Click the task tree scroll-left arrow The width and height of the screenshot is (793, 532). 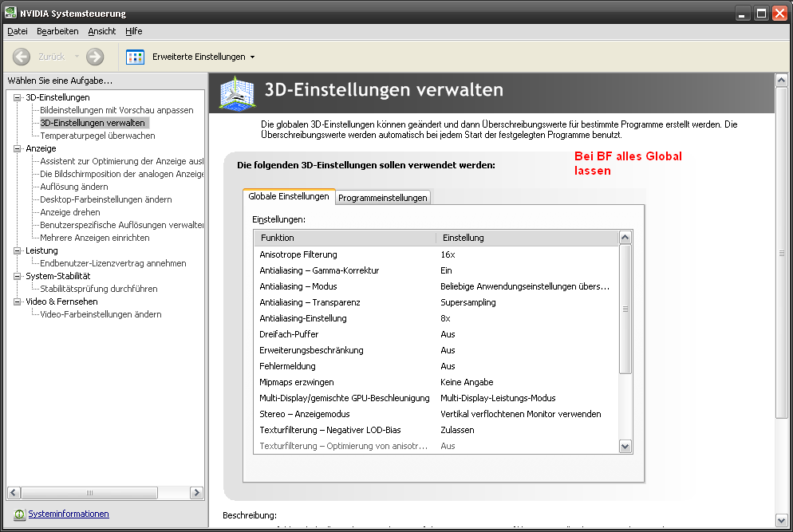pos(14,493)
